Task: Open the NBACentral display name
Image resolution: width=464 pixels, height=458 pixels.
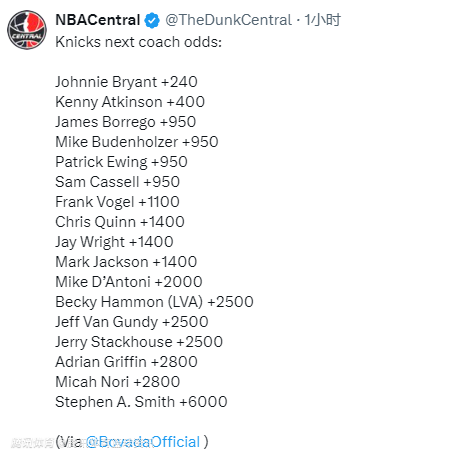Action: 97,20
